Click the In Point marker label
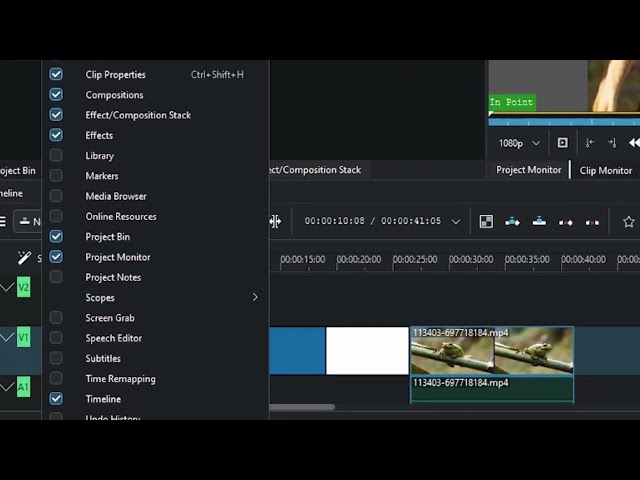This screenshot has height=480, width=640. click(512, 102)
